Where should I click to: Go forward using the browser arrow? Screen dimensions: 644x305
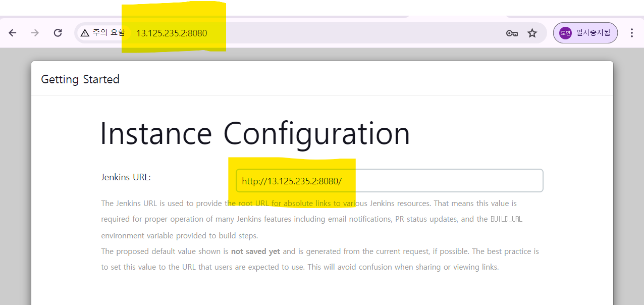pyautogui.click(x=35, y=33)
